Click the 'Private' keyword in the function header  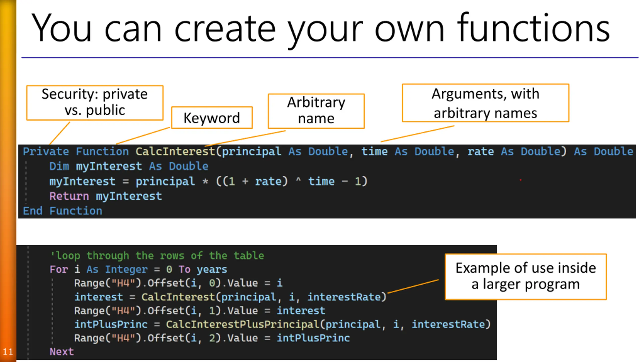[x=46, y=152]
